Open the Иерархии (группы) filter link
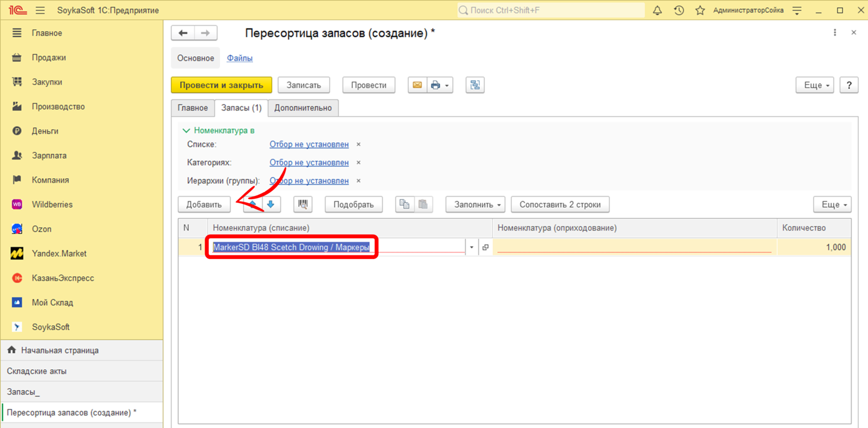The width and height of the screenshot is (868, 428). pyautogui.click(x=309, y=181)
